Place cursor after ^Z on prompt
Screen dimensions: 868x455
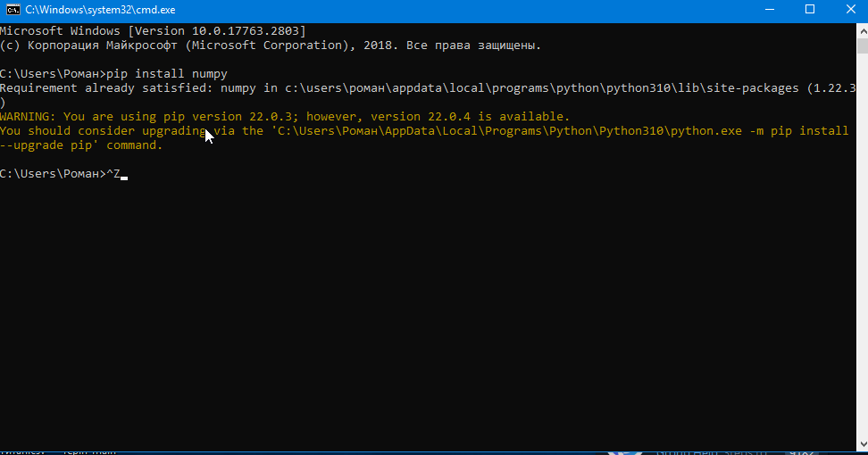[x=123, y=174]
